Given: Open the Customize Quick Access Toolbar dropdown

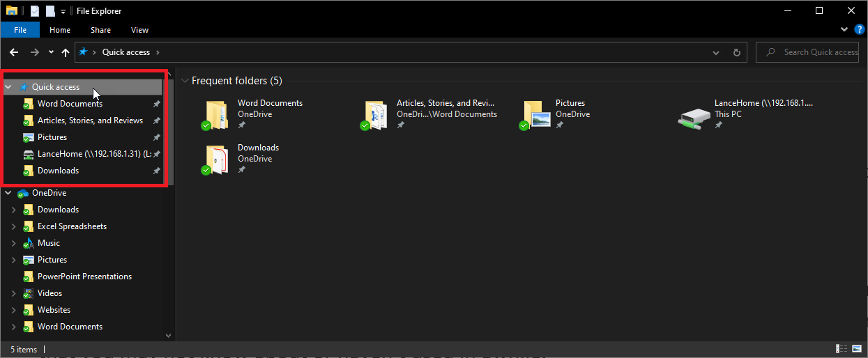Looking at the screenshot, I should (x=63, y=11).
